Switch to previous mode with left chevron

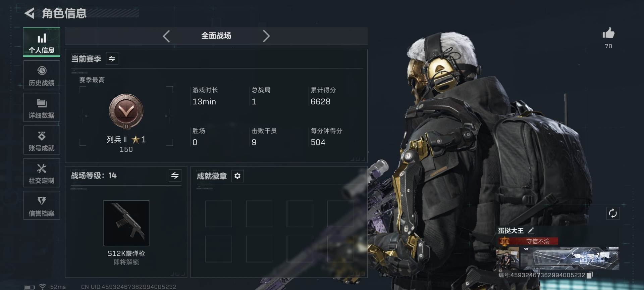point(166,36)
